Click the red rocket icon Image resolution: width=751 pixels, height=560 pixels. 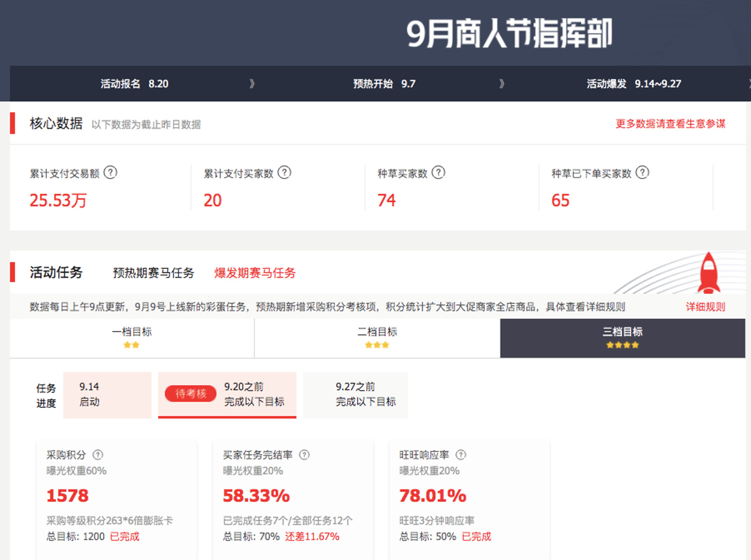708,273
